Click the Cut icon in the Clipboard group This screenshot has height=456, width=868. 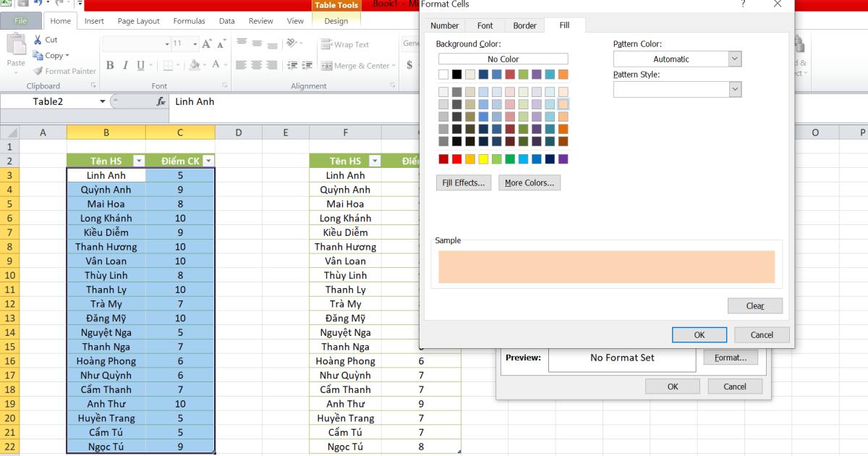[38, 39]
